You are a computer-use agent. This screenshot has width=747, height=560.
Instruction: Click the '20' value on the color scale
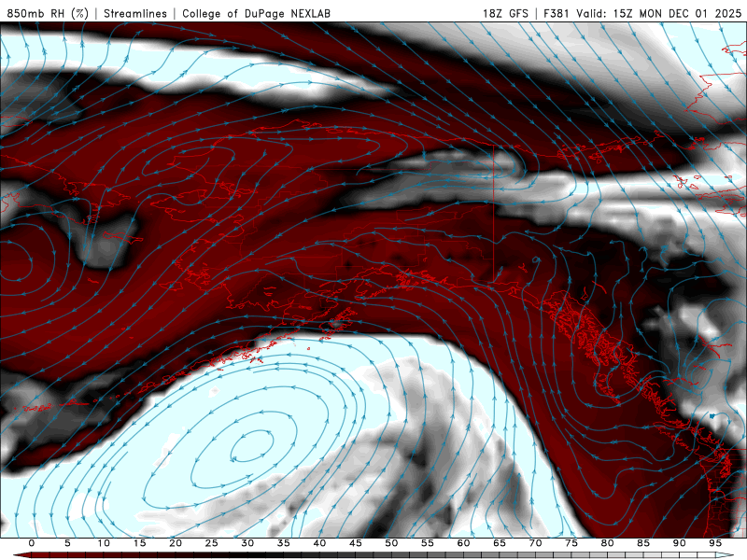coord(176,543)
